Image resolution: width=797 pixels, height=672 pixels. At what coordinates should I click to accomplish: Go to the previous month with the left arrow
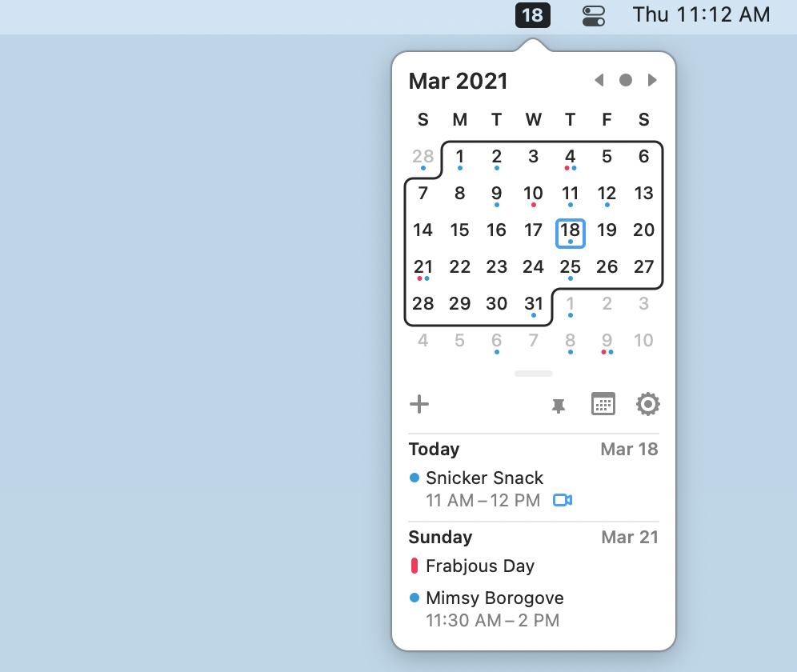(599, 80)
